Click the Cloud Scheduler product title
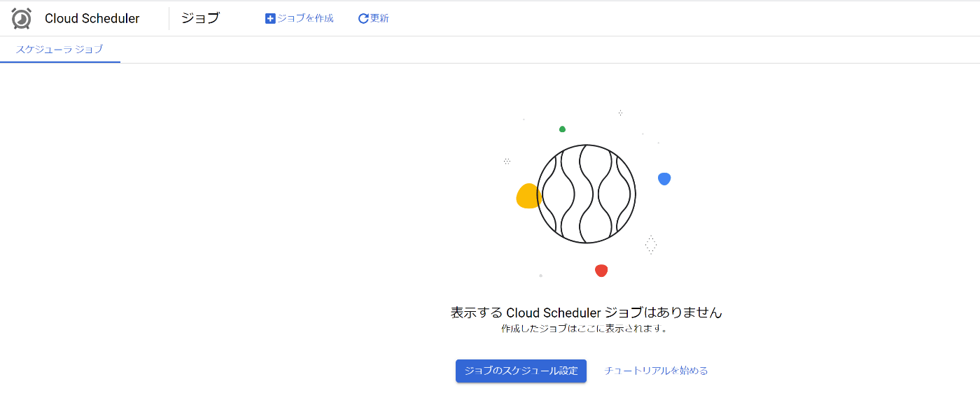 (x=92, y=19)
